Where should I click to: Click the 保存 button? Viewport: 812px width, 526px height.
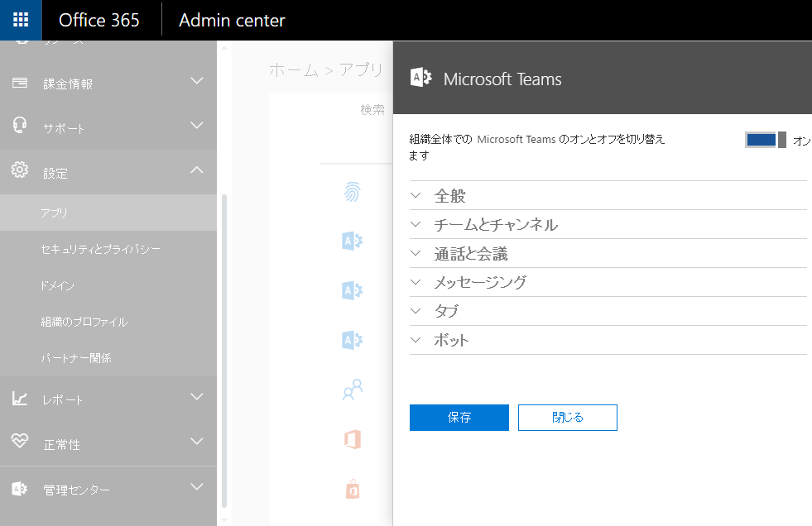(459, 418)
